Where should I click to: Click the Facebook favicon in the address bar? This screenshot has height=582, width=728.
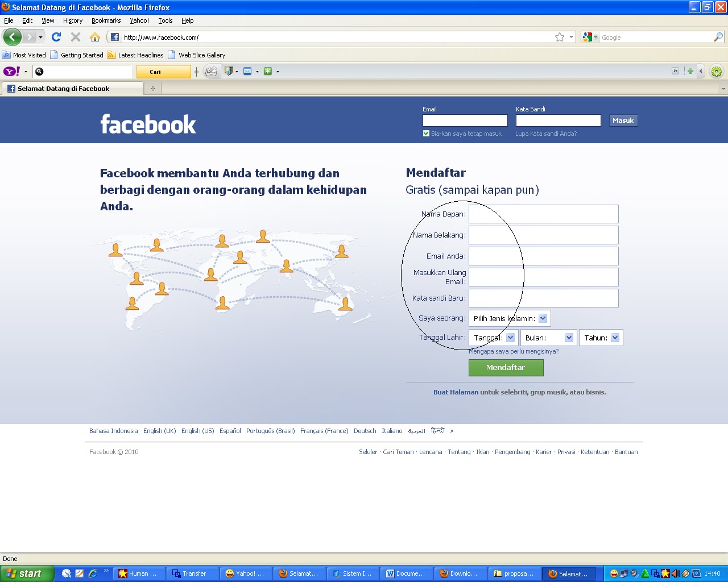115,38
